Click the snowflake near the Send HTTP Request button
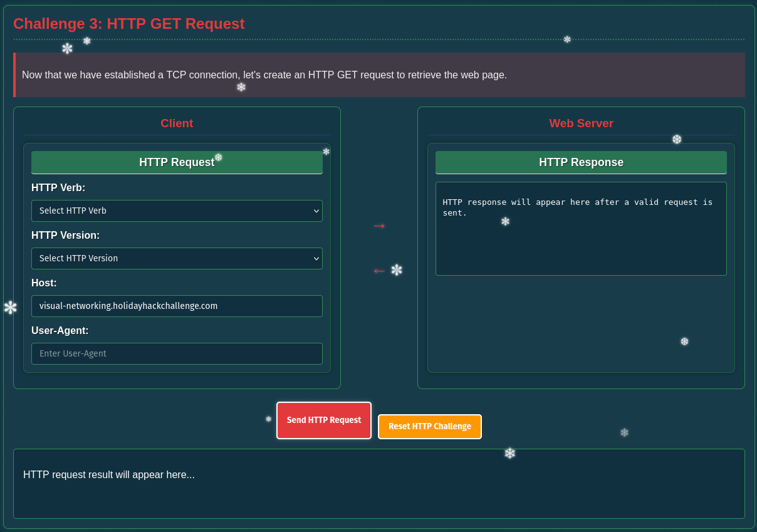Screen dimensions: 757x532 click(x=268, y=420)
